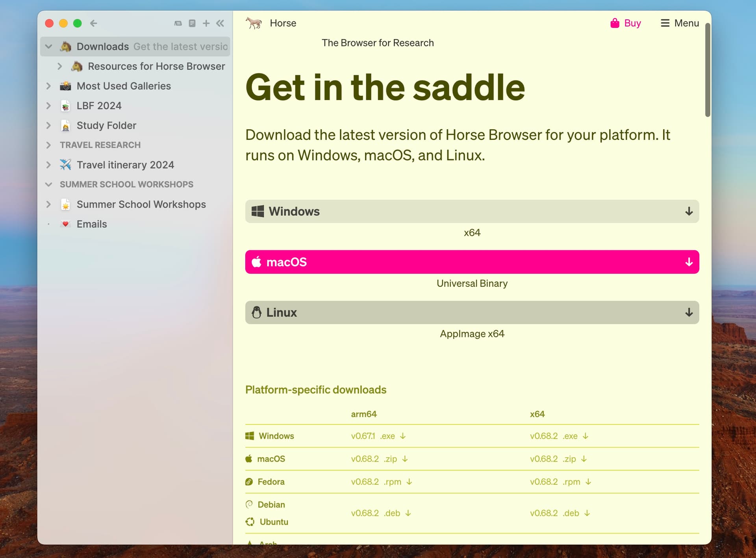Image resolution: width=756 pixels, height=558 pixels.
Task: Click the Linux download arrow icon
Action: (x=688, y=312)
